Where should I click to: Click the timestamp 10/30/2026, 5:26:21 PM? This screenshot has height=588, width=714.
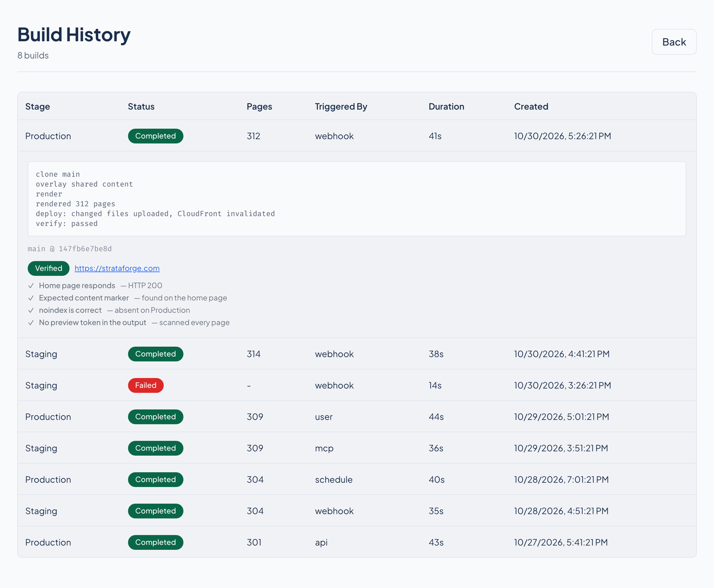[x=563, y=136]
